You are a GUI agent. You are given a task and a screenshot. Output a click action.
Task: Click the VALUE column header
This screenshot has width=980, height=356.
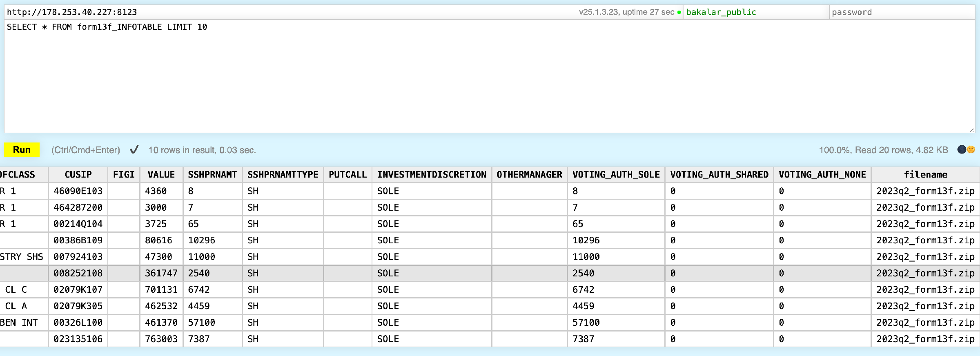pyautogui.click(x=161, y=175)
